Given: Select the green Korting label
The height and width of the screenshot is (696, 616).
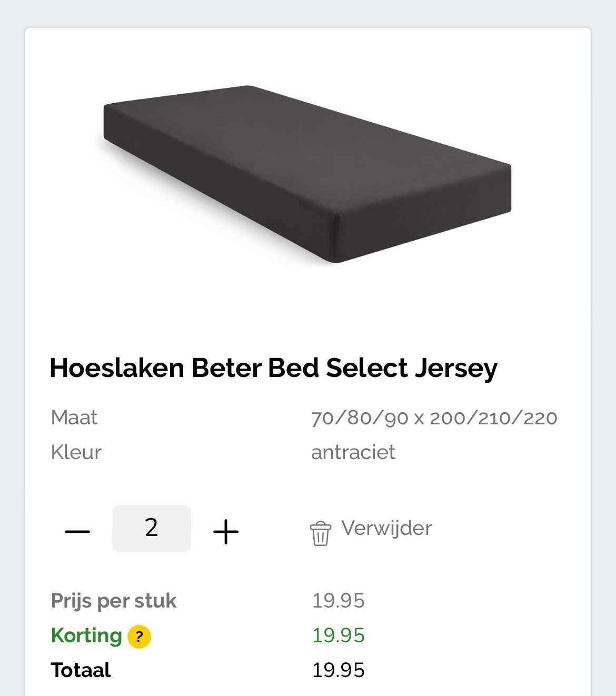Looking at the screenshot, I should click(87, 635).
